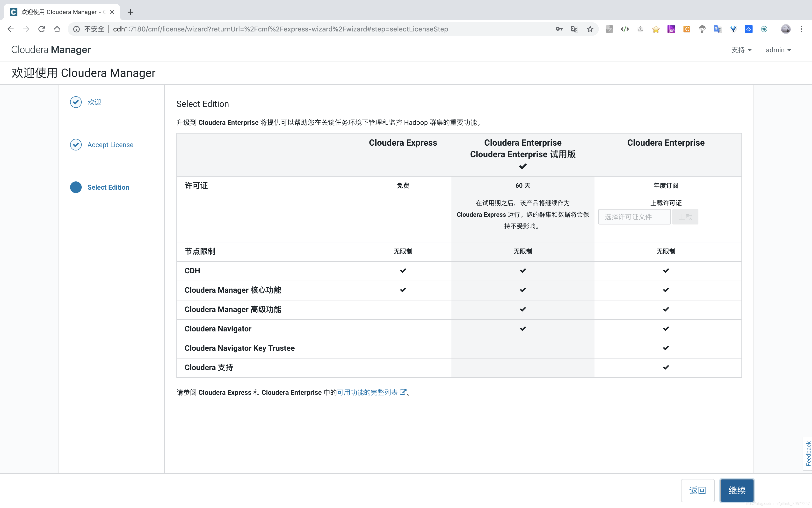Go to the 欢迎 wizard step
This screenshot has height=508, width=812.
(94, 102)
